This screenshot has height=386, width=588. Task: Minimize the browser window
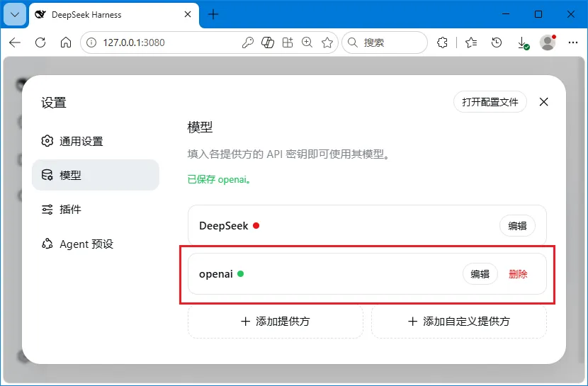(x=506, y=14)
